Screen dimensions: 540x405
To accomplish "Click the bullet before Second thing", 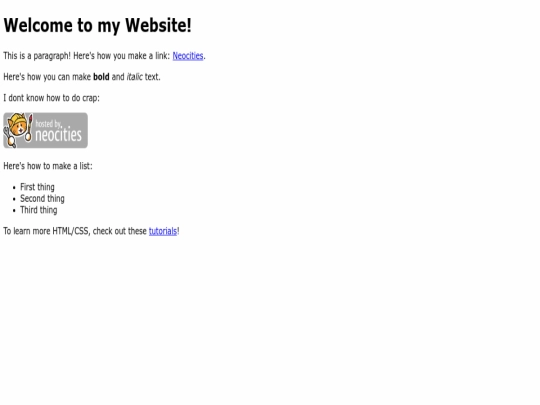I will (14, 199).
